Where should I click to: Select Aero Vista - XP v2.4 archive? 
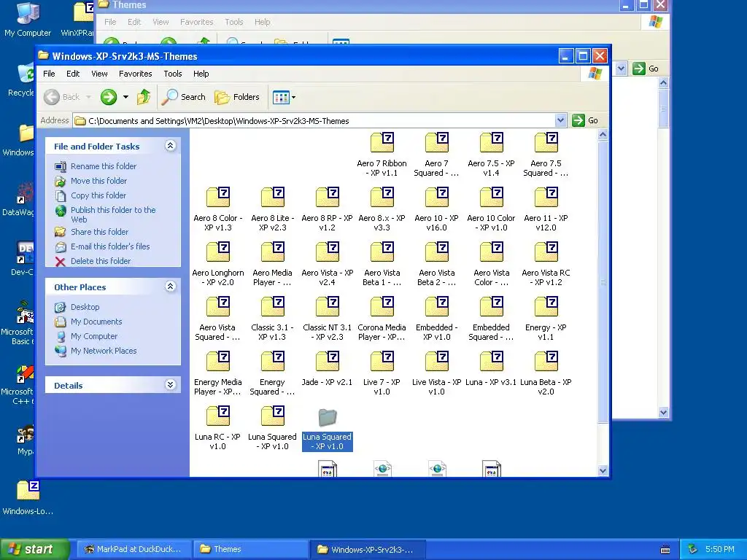point(328,264)
